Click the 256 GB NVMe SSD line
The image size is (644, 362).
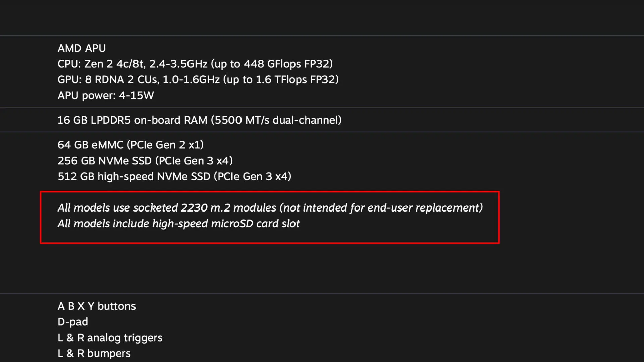pyautogui.click(x=145, y=161)
